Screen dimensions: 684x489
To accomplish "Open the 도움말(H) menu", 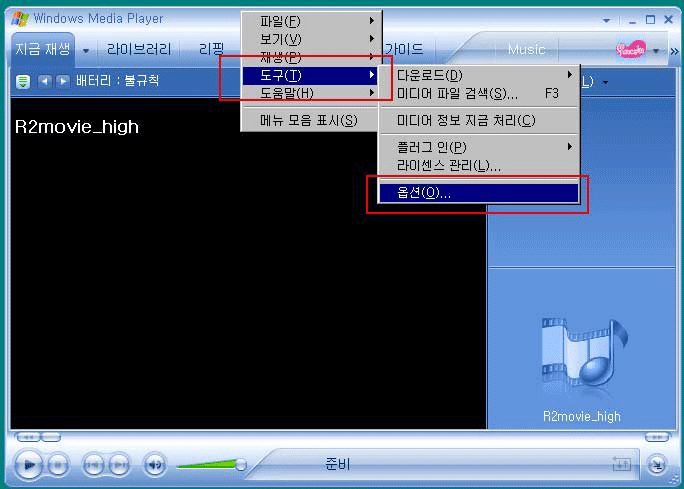I will pyautogui.click(x=311, y=93).
